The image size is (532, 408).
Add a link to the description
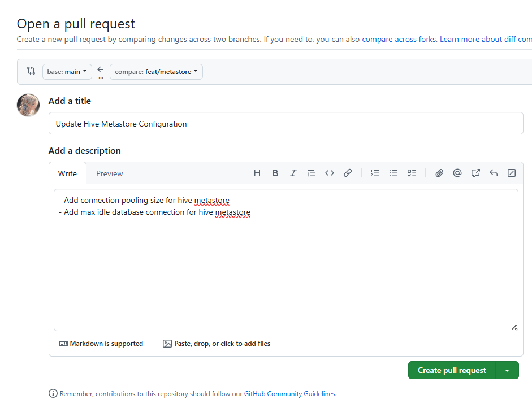tap(348, 173)
